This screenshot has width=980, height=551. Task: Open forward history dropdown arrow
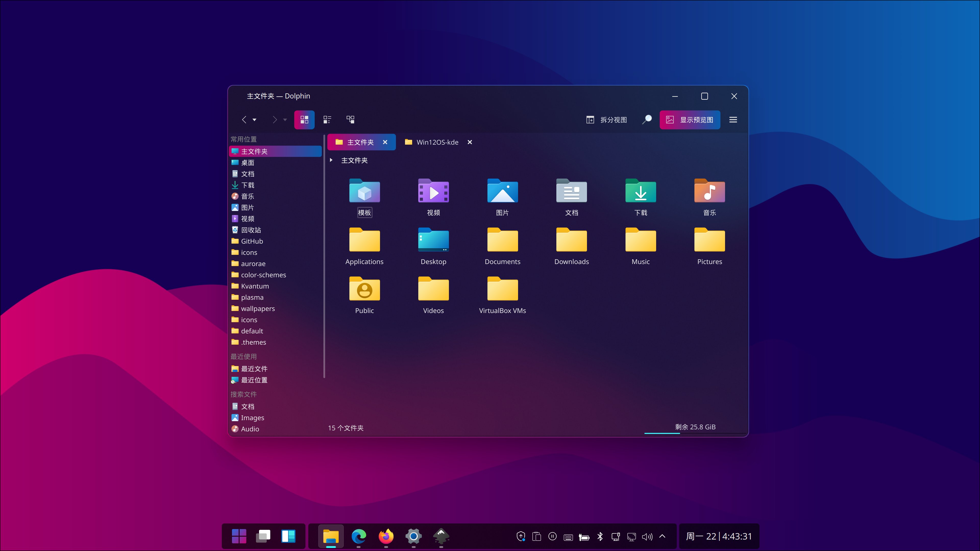pyautogui.click(x=285, y=120)
